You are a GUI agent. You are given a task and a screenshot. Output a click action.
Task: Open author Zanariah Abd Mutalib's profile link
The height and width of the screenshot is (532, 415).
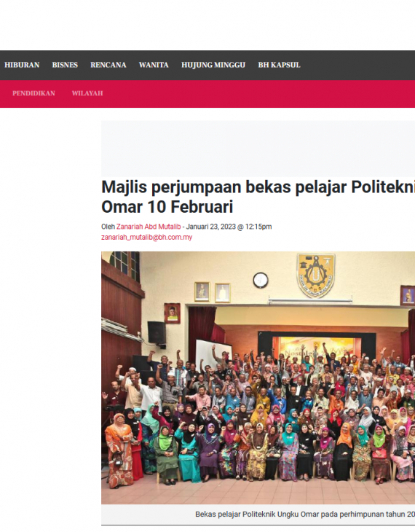click(149, 227)
